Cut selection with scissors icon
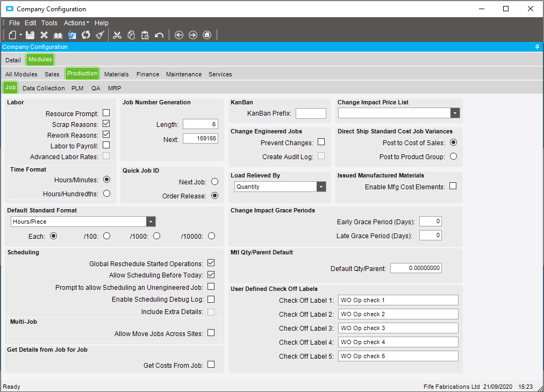544x392 pixels. [x=117, y=35]
